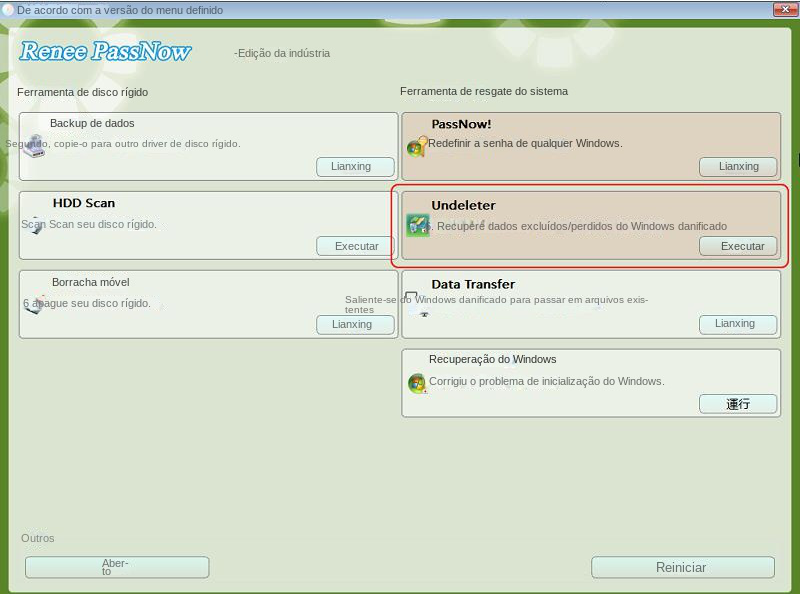Click the De acordo com a versão title text
This screenshot has width=800, height=594.
(x=120, y=10)
